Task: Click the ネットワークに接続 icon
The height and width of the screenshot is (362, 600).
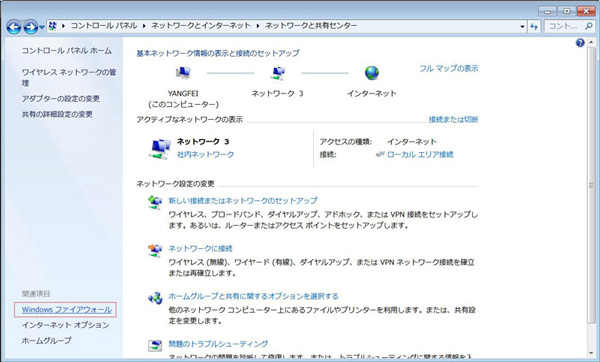Action: [x=155, y=250]
